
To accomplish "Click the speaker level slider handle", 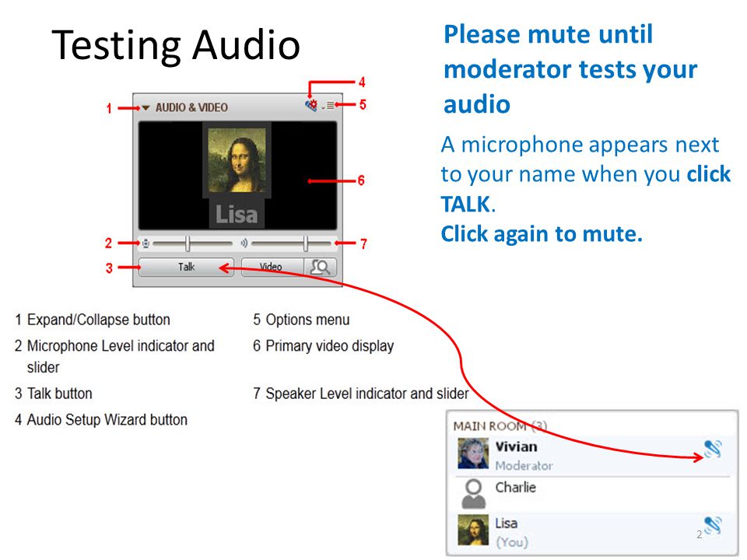I will click(305, 243).
